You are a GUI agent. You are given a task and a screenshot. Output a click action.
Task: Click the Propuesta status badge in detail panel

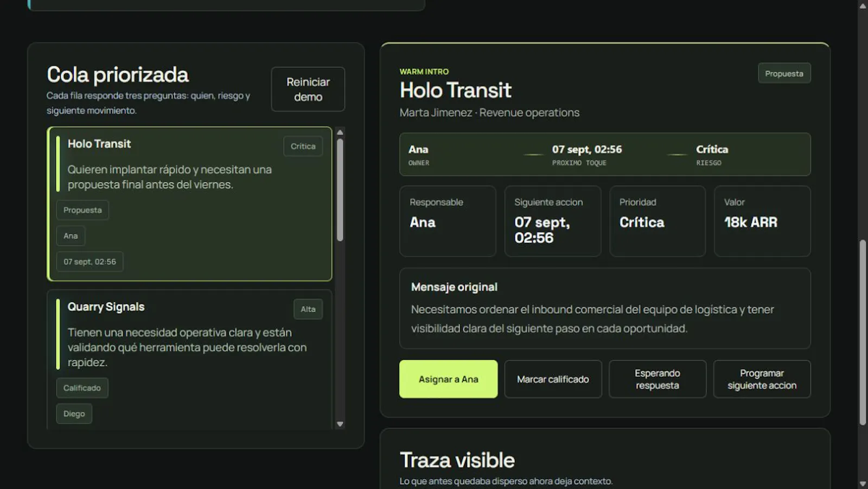(x=784, y=73)
